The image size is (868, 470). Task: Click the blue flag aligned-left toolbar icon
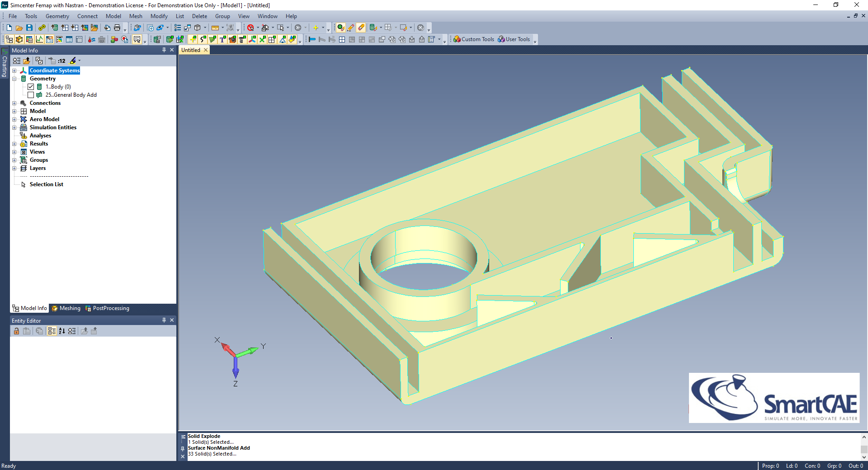[x=312, y=39]
